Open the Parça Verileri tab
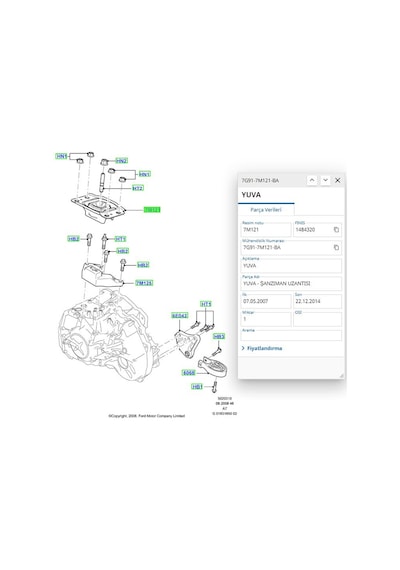Viewport: 400px width, 570px height. click(266, 210)
